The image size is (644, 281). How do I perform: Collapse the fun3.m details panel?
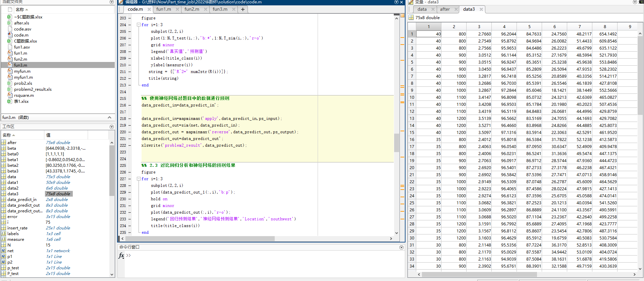(x=109, y=117)
